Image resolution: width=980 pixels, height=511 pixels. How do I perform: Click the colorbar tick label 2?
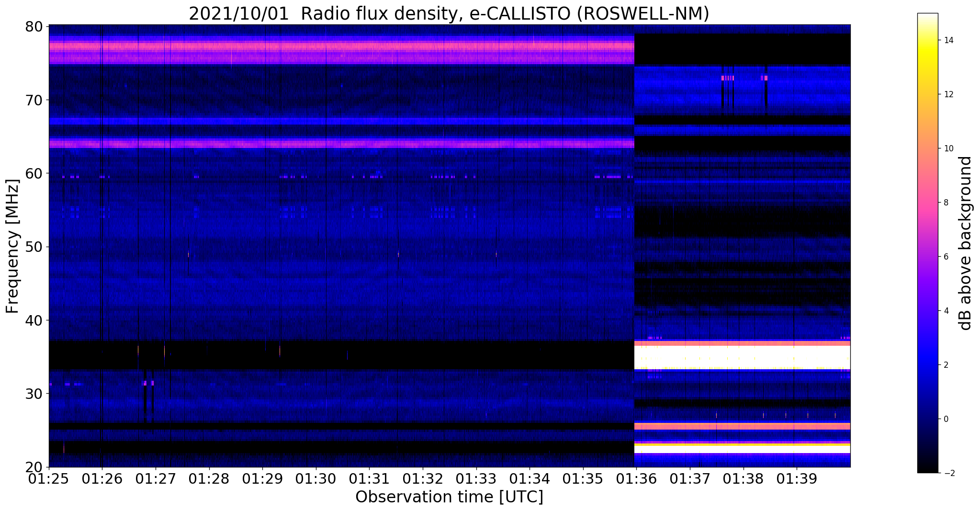point(946,365)
